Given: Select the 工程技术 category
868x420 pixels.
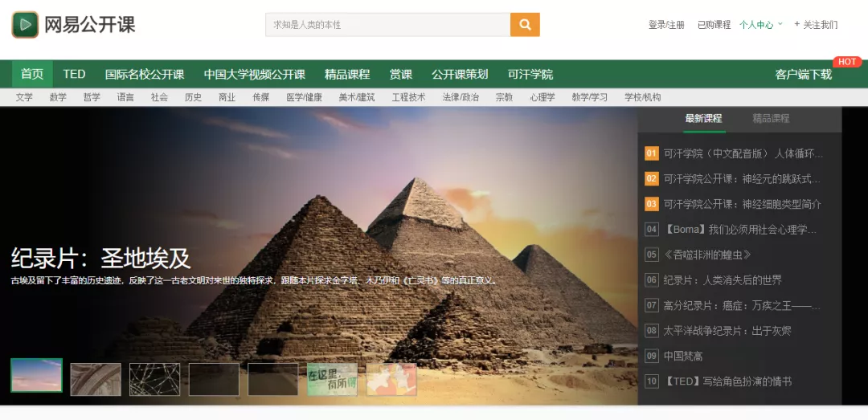Looking at the screenshot, I should (408, 97).
